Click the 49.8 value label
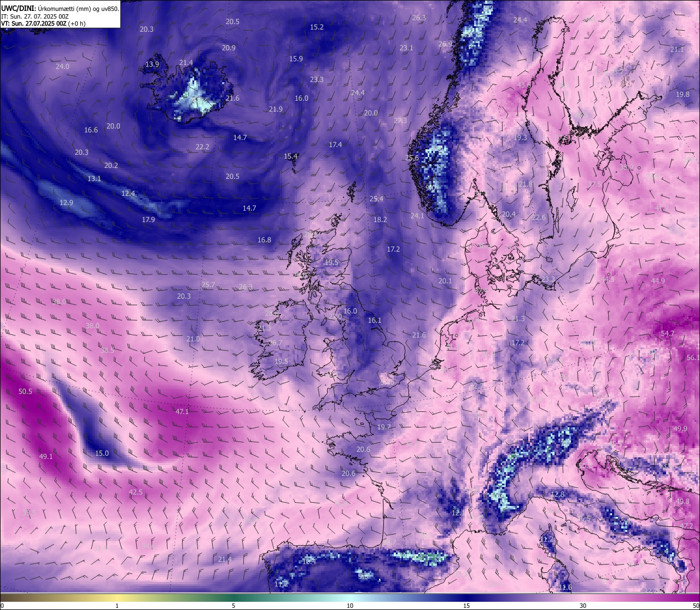The height and width of the screenshot is (610, 700). tap(682, 501)
